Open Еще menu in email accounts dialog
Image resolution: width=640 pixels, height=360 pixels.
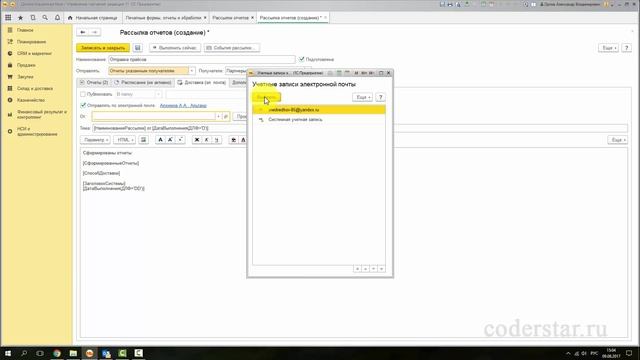(x=362, y=98)
